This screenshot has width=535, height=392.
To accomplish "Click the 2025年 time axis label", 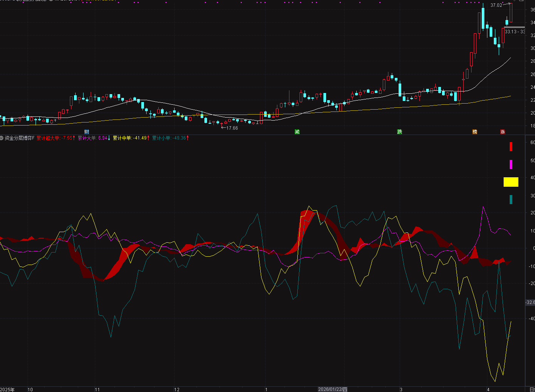I will click(8, 389).
